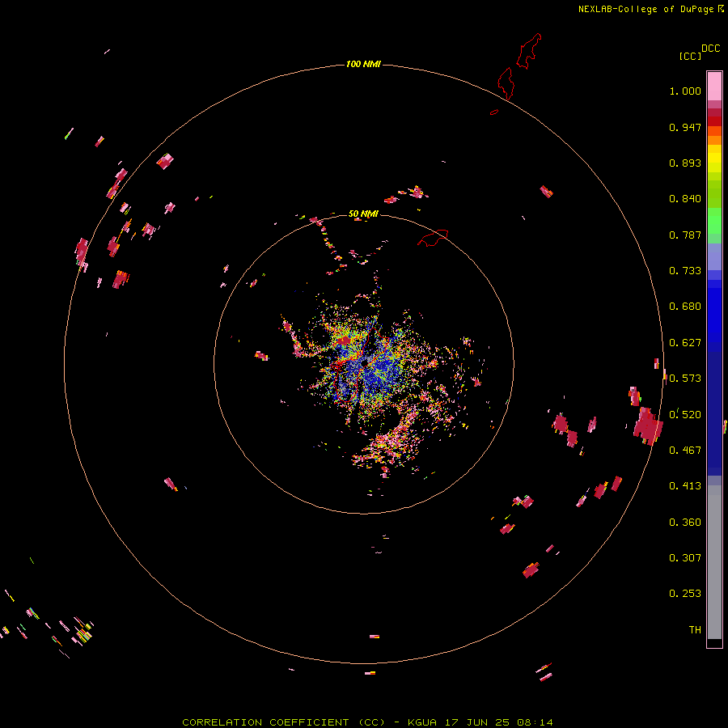The width and height of the screenshot is (728, 728).
Task: Click the 0.840 scale value
Action: click(685, 199)
